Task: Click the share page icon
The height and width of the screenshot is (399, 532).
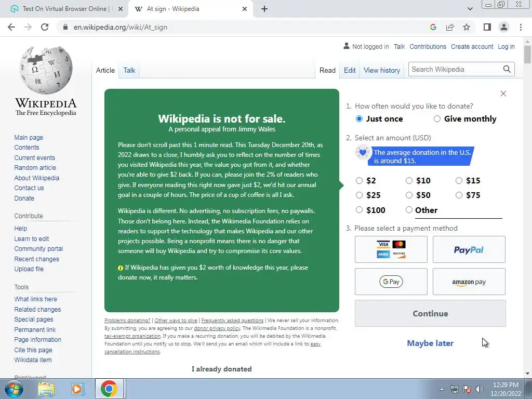Action: tap(450, 27)
